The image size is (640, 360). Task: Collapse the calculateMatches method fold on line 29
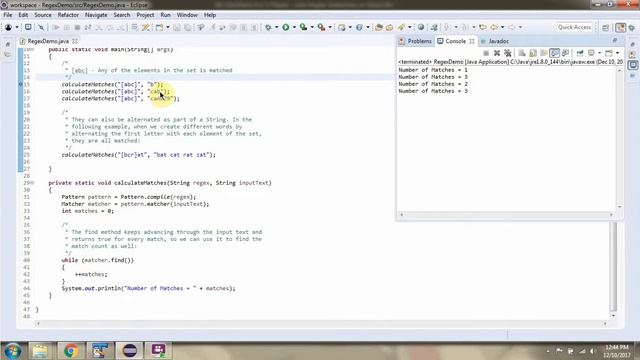click(32, 183)
